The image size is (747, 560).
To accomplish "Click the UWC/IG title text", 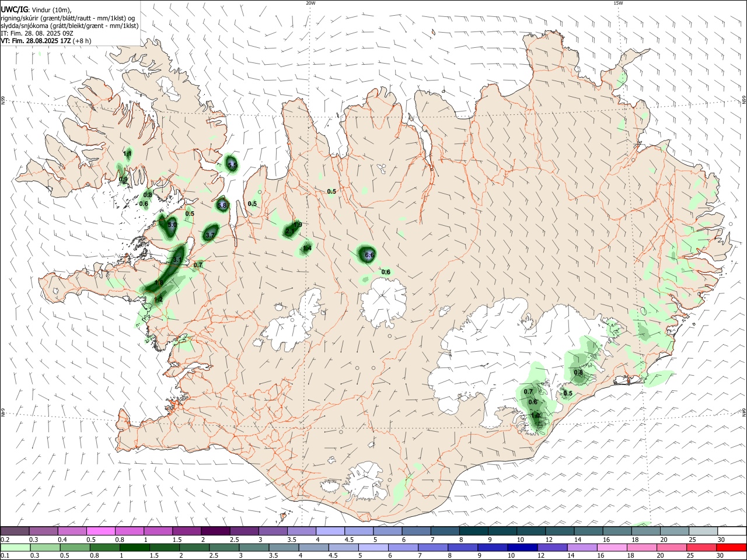I will tap(15, 9).
